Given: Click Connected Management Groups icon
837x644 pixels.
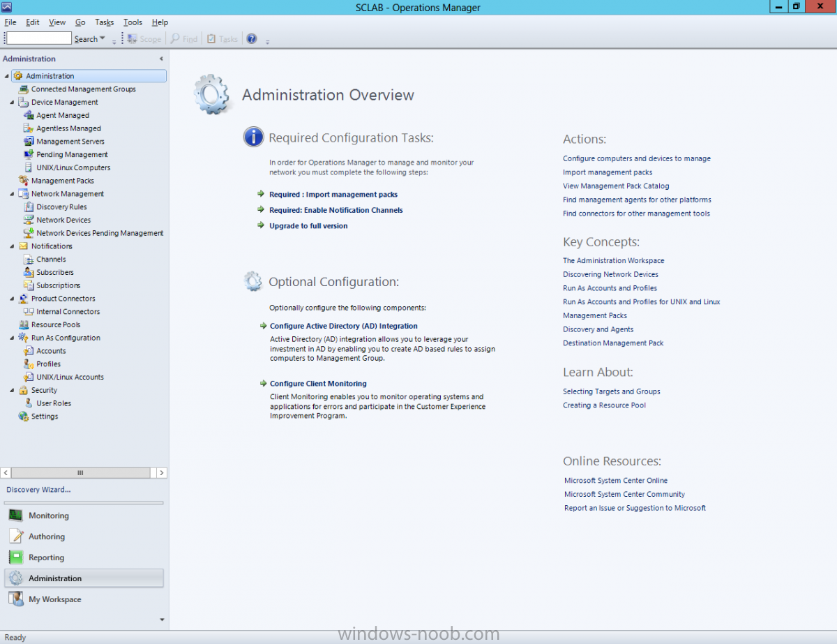Looking at the screenshot, I should 24,89.
